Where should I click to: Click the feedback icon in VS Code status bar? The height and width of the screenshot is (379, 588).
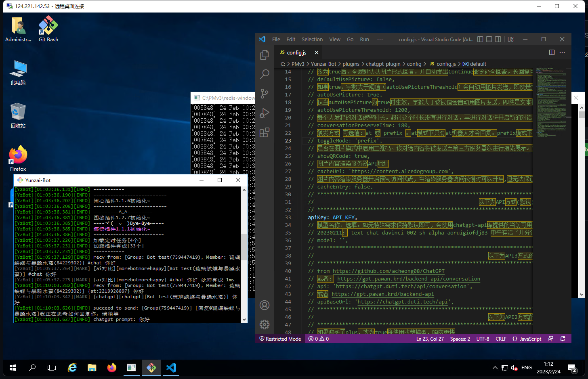550,339
